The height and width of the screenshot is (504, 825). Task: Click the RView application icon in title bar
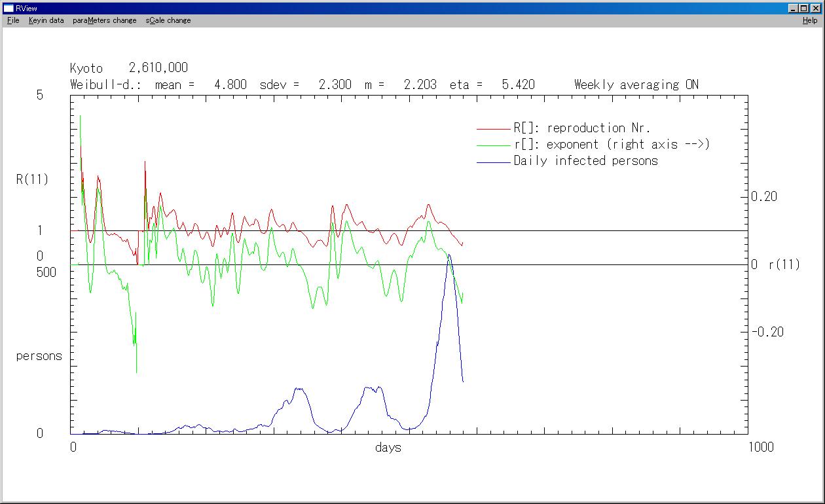(x=9, y=9)
